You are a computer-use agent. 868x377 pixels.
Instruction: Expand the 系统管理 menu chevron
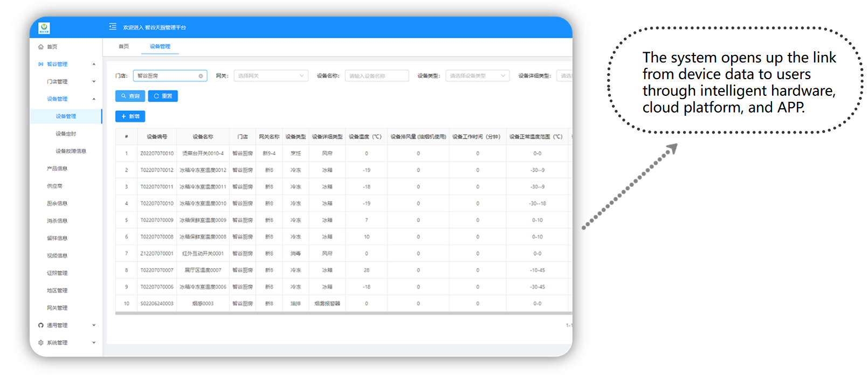coord(94,343)
